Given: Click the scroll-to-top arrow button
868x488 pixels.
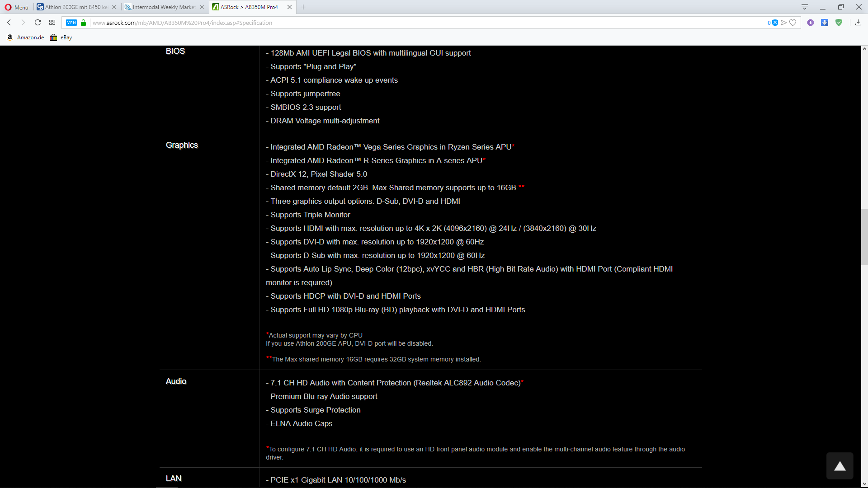Looking at the screenshot, I should pos(840,466).
